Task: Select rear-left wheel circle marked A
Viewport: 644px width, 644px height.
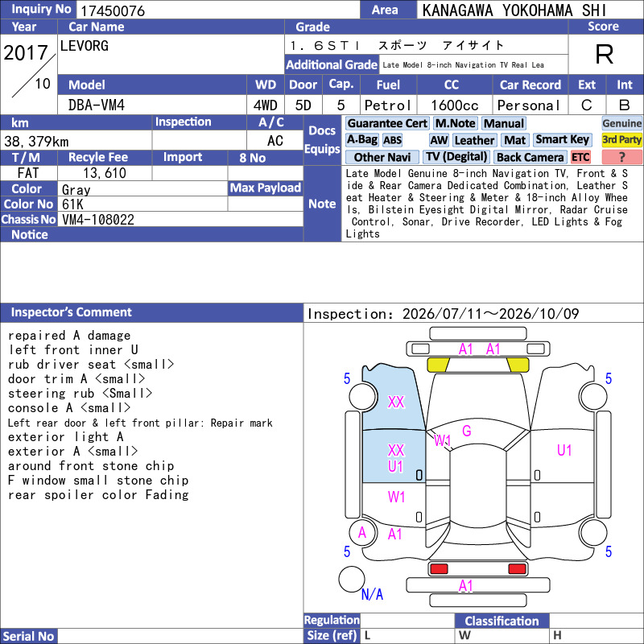Action: point(362,533)
